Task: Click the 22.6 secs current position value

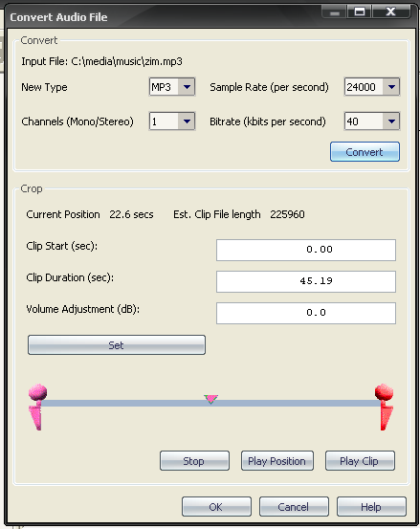Action: click(x=131, y=214)
